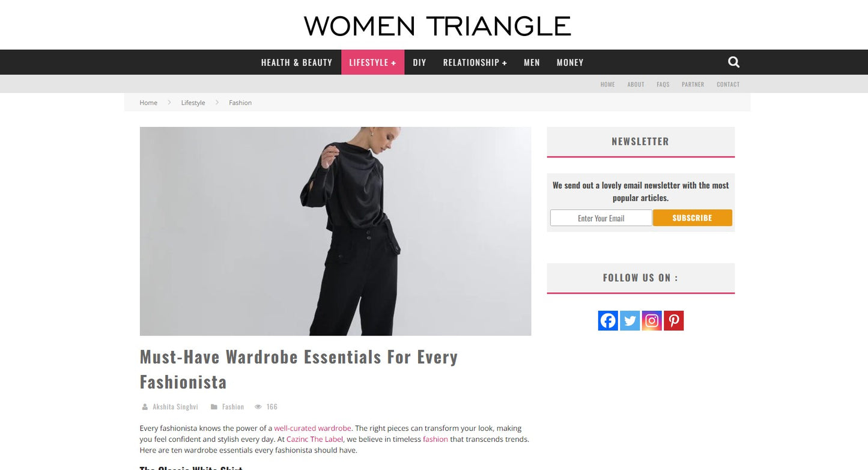The image size is (868, 470).
Task: Open the search magnifier icon
Action: tap(733, 62)
